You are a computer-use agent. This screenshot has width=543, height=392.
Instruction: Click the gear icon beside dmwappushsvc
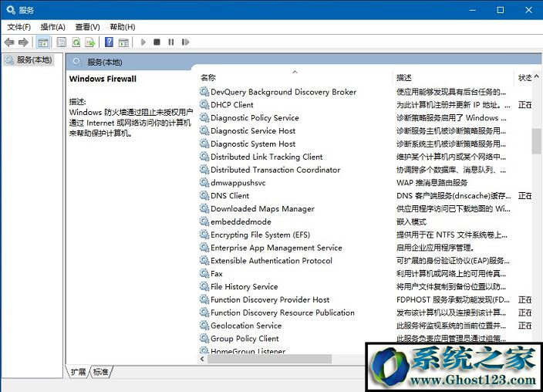coord(204,182)
